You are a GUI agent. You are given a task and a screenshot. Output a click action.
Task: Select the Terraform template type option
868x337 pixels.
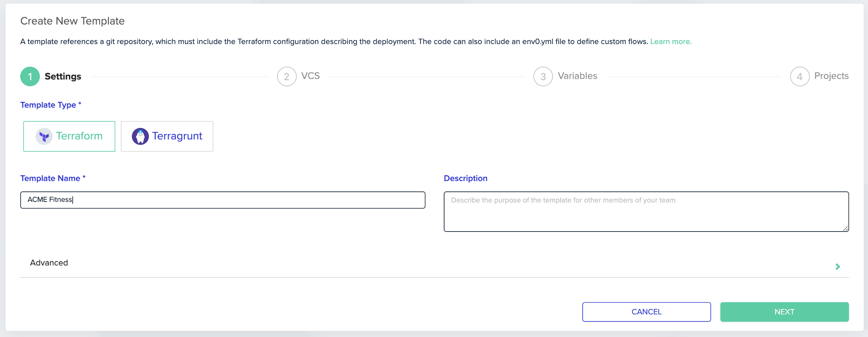coord(69,136)
